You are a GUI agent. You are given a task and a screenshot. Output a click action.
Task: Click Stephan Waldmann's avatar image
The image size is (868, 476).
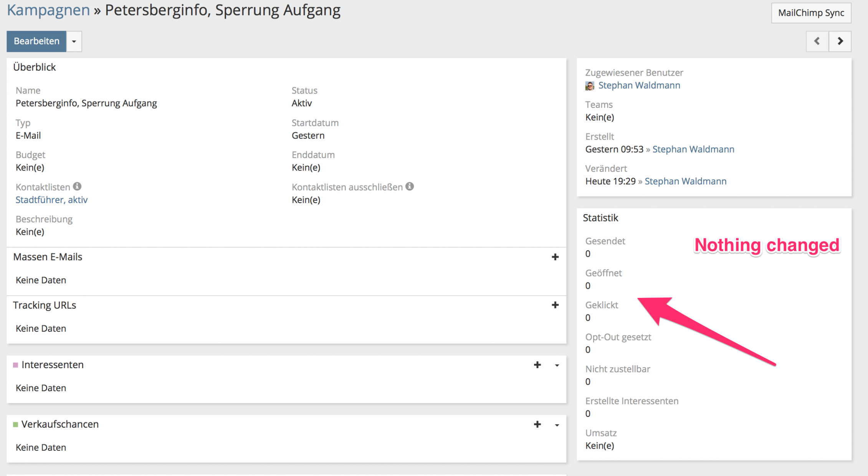coord(590,86)
